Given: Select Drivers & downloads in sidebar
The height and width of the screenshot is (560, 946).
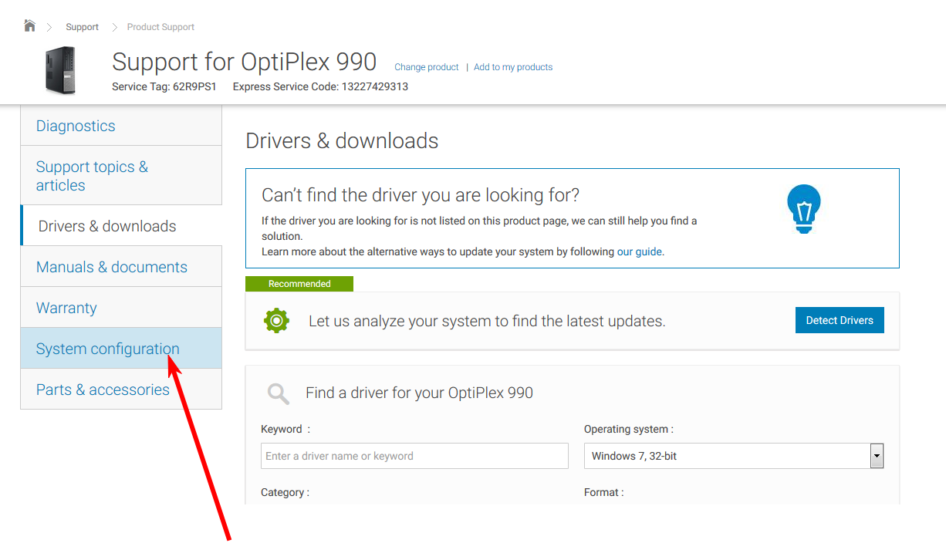Looking at the screenshot, I should (x=107, y=226).
